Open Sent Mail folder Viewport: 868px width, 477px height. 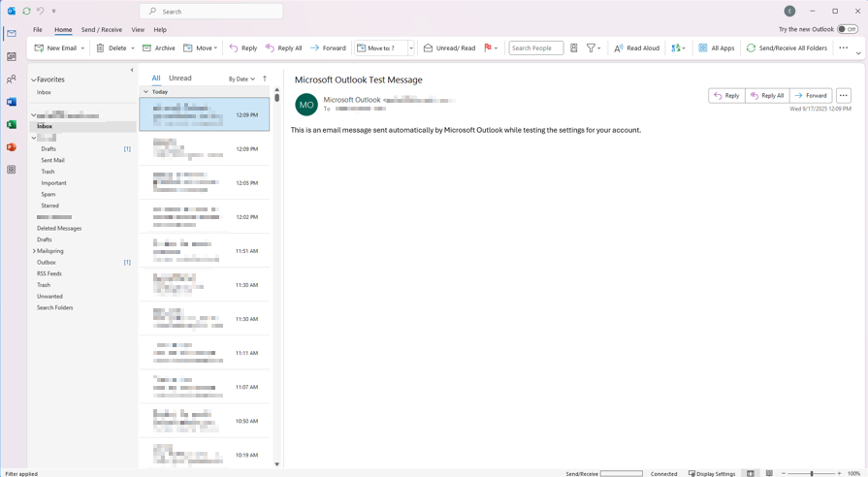52,161
